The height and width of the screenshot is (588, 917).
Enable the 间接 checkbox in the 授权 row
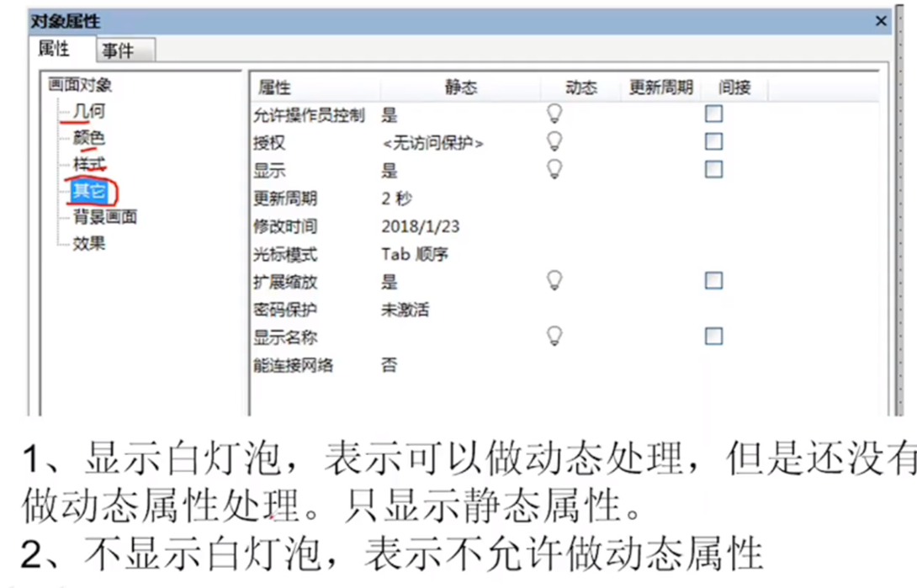point(713,142)
